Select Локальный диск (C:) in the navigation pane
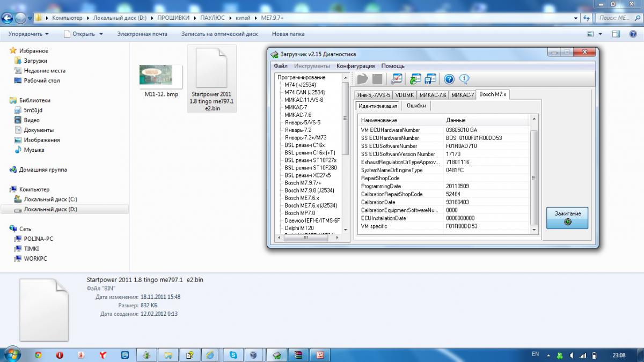Viewport: 644px width, 362px height. [50, 199]
